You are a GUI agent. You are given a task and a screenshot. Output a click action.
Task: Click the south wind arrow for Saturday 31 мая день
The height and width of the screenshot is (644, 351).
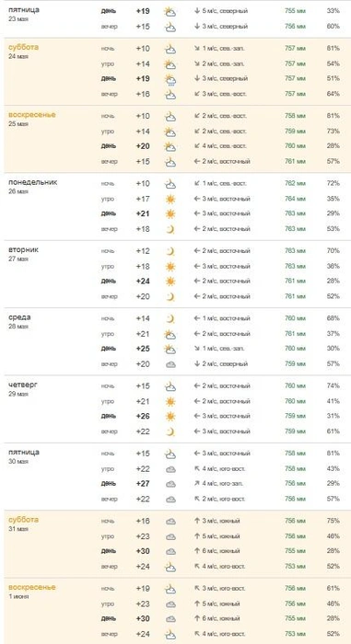[x=197, y=551]
